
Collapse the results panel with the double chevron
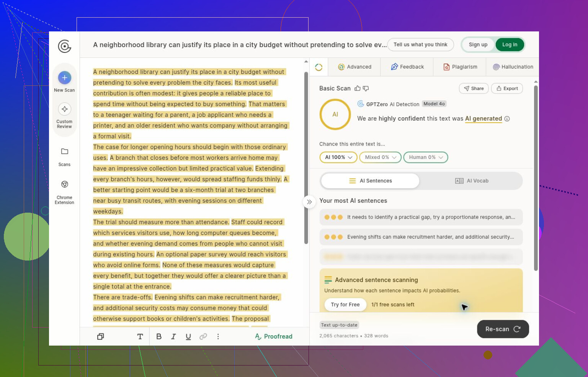pyautogui.click(x=309, y=202)
